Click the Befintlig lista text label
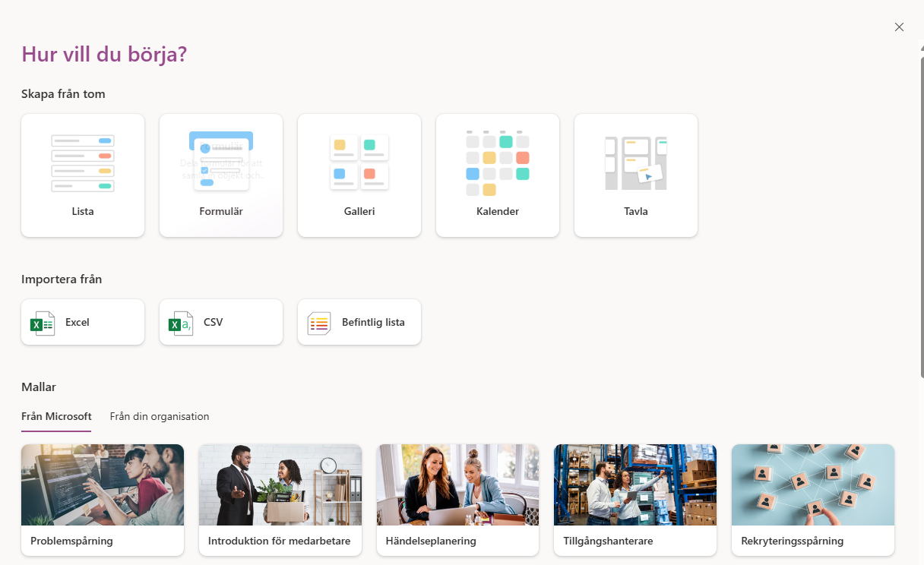The width and height of the screenshot is (924, 565). pyautogui.click(x=373, y=322)
